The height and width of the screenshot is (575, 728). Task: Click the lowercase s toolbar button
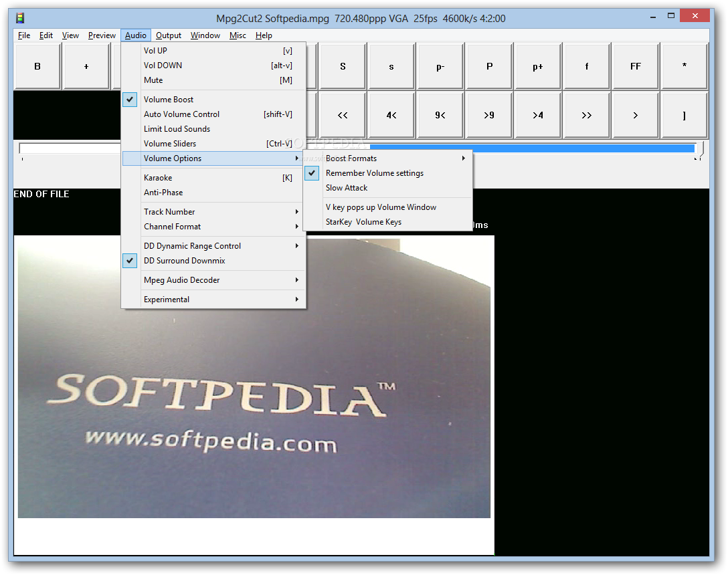coord(391,66)
